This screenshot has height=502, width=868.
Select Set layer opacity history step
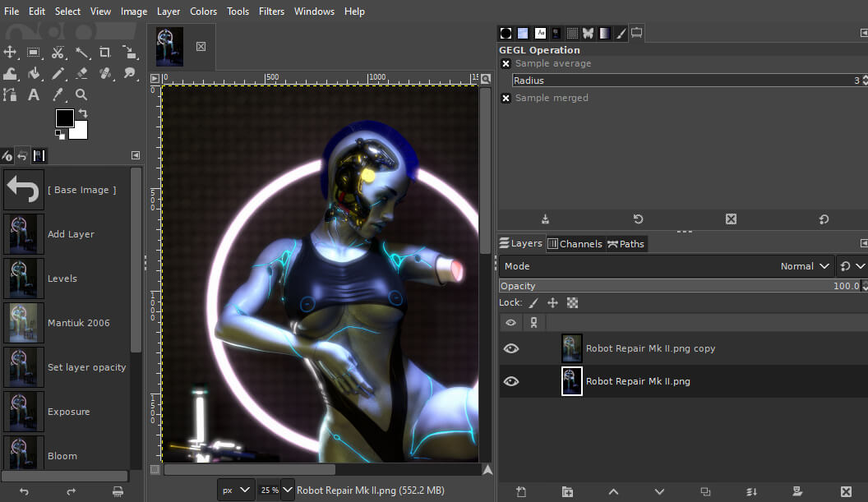(67, 367)
